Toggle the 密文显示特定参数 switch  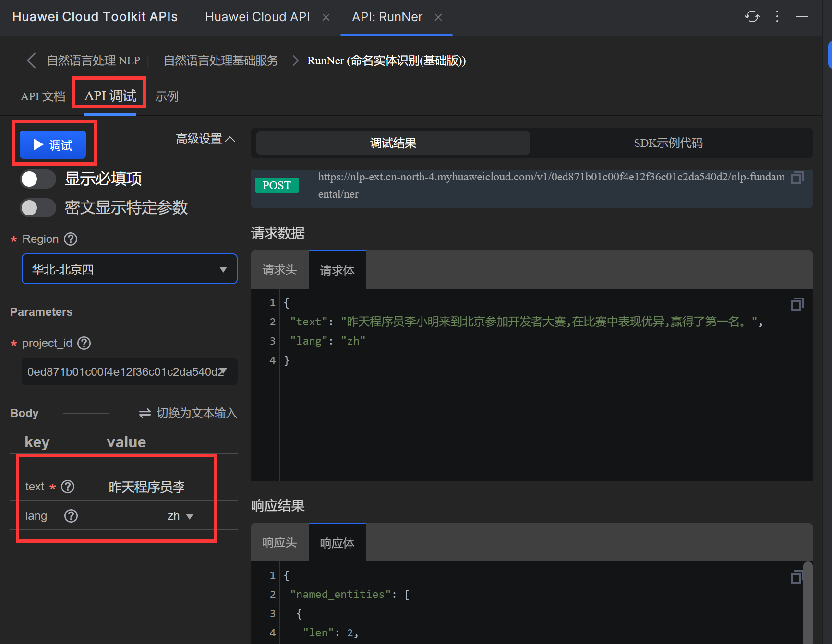tap(38, 208)
